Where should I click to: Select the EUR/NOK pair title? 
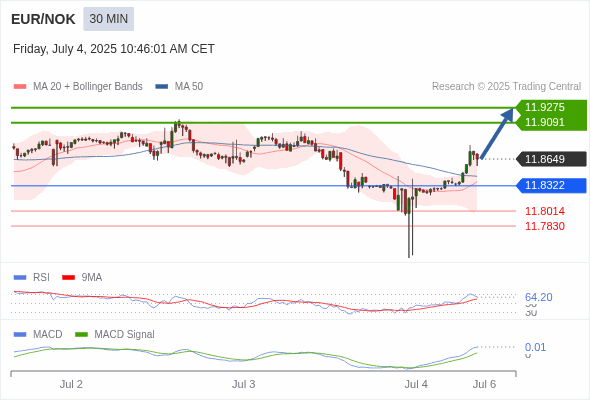[x=43, y=19]
